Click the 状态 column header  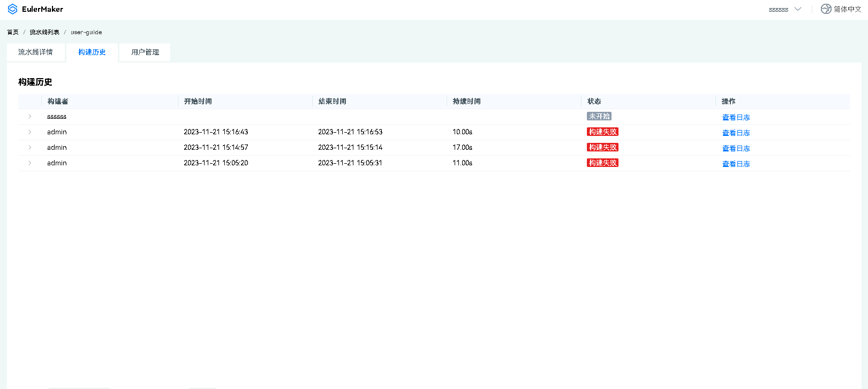click(x=594, y=102)
